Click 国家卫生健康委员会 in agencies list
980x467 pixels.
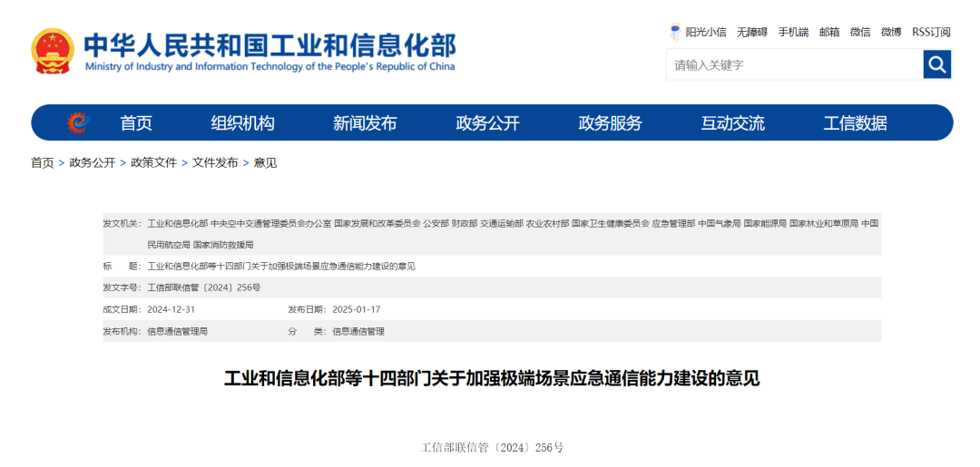pyautogui.click(x=611, y=223)
